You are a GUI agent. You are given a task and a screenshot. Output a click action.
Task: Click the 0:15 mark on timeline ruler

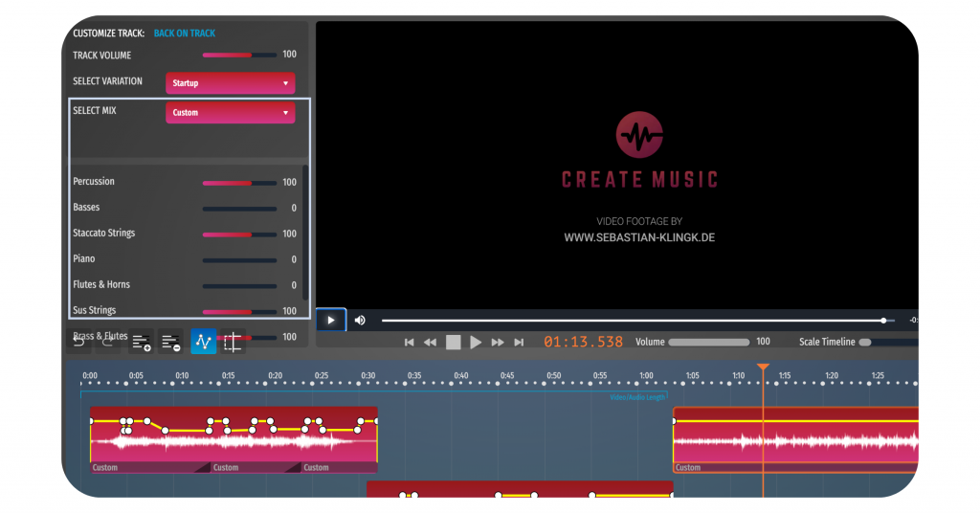pos(229,375)
